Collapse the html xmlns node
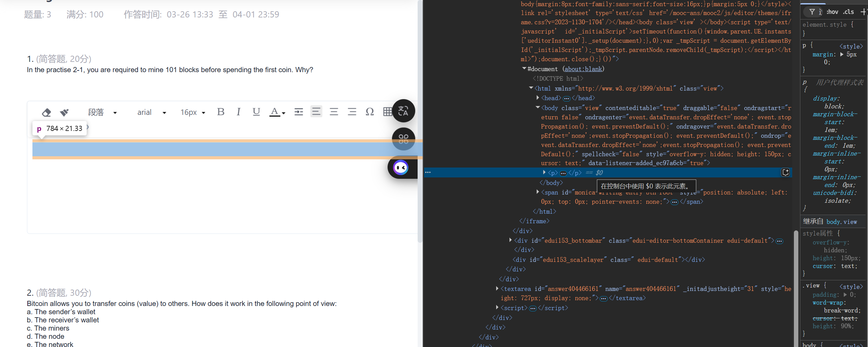868x347 pixels. tap(531, 88)
